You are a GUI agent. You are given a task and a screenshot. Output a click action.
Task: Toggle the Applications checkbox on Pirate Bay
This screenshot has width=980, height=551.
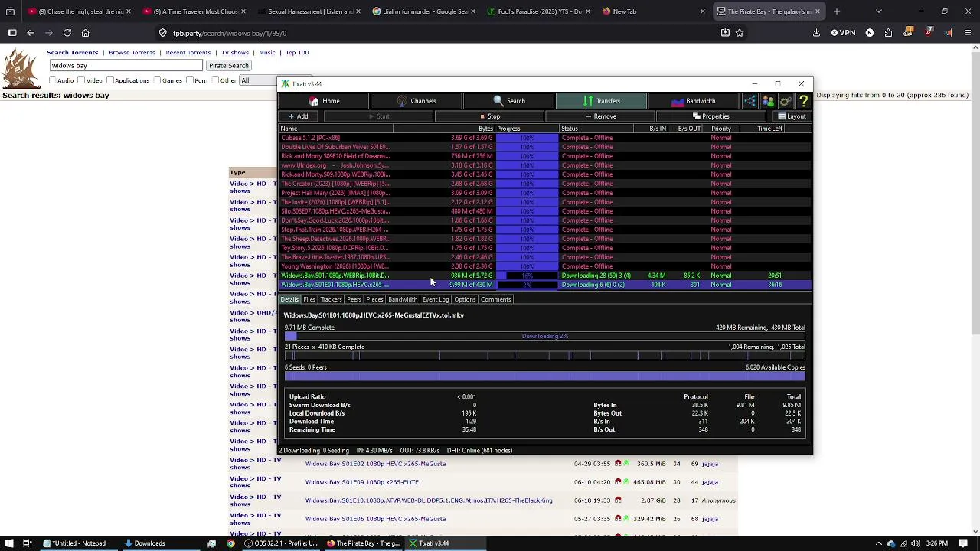tap(110, 80)
